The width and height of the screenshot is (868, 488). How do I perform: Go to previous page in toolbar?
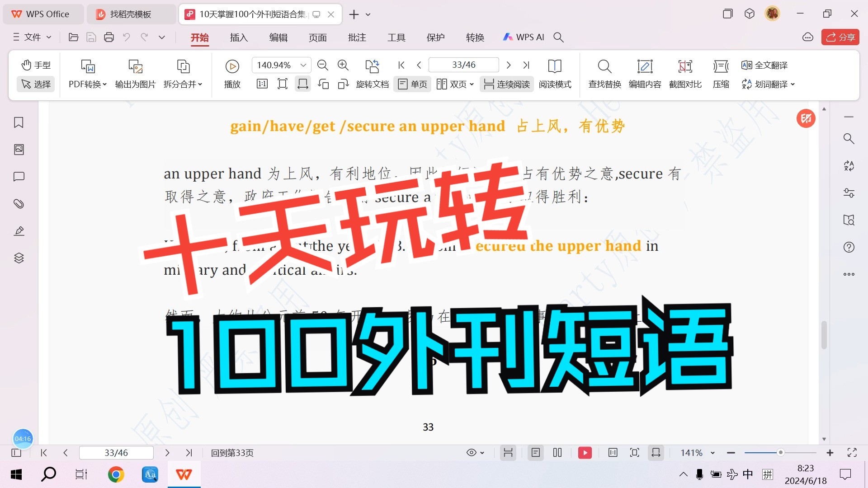(x=419, y=65)
